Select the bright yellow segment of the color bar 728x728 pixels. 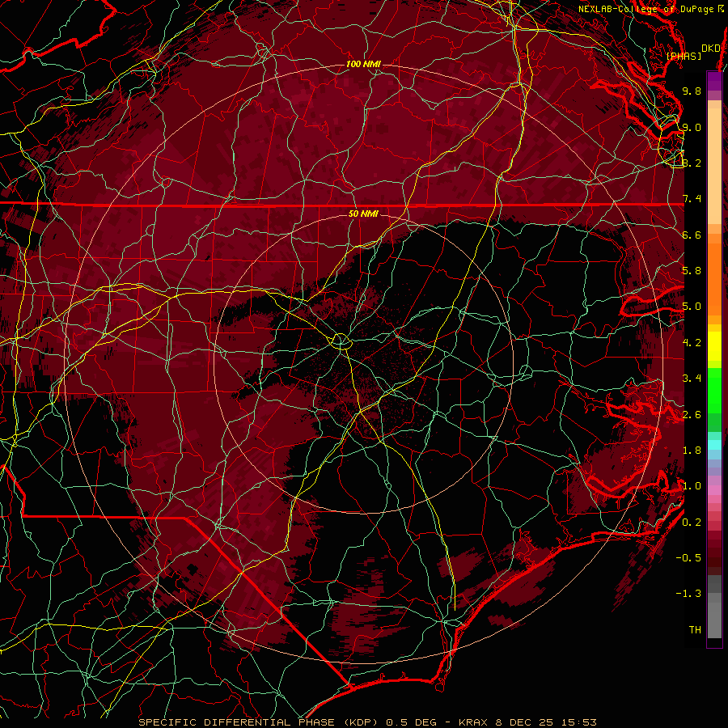[714, 346]
